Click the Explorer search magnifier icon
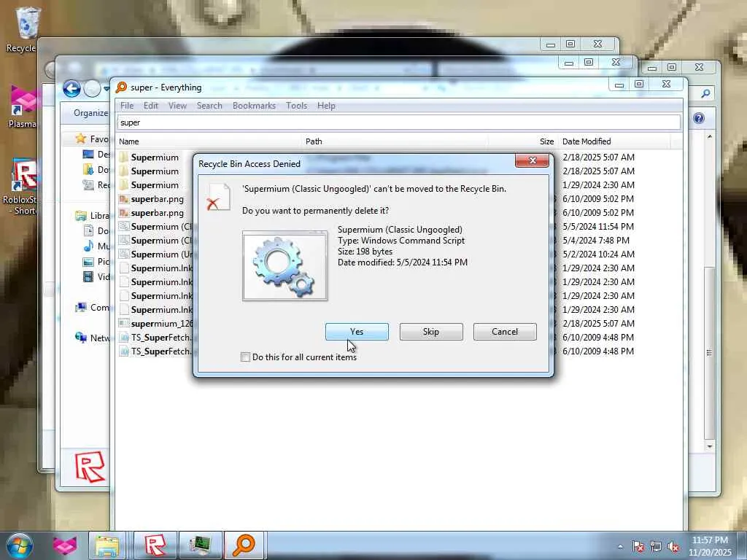This screenshot has height=560, width=747. click(705, 94)
